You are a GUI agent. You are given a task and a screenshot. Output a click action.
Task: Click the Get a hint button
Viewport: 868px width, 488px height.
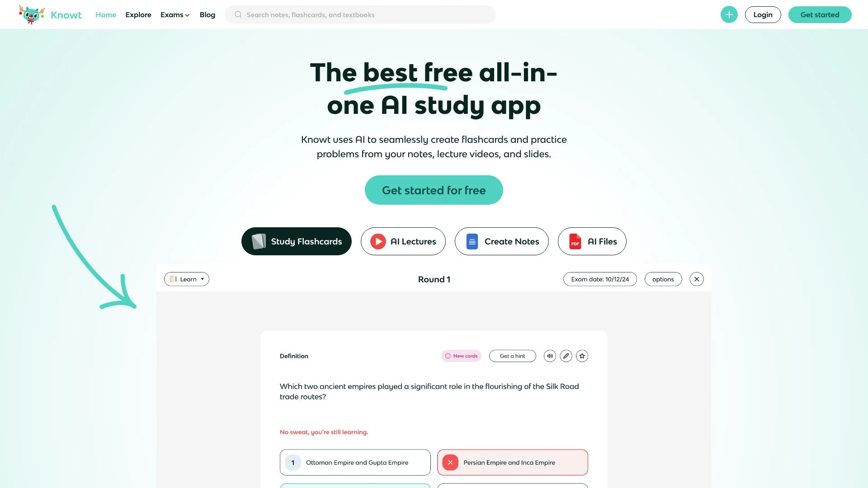point(512,356)
